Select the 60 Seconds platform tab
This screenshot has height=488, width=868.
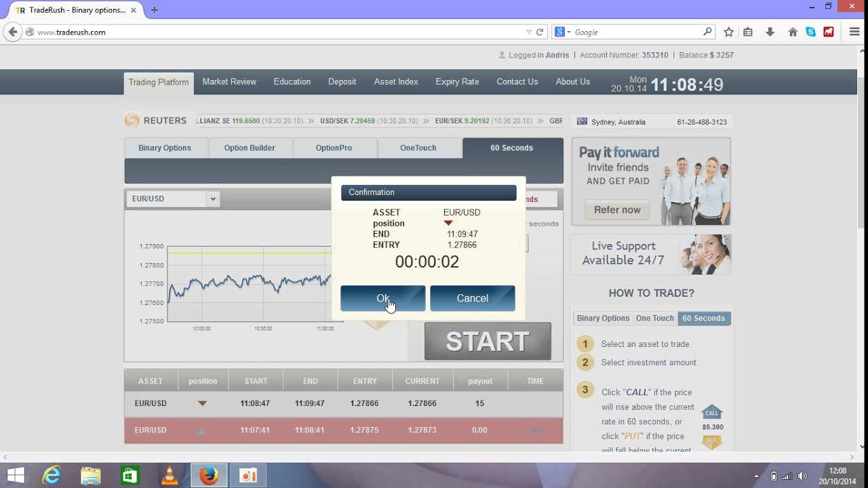[512, 148]
